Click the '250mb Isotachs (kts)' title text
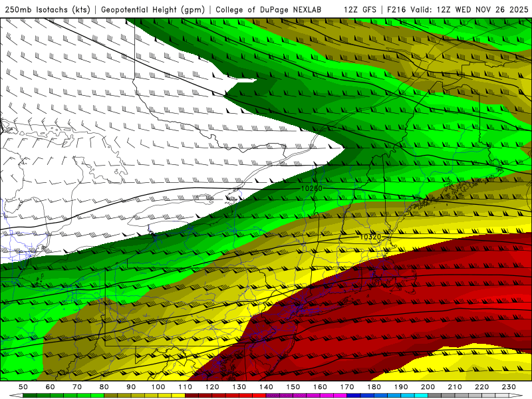The height and width of the screenshot is (399, 532). click(47, 9)
